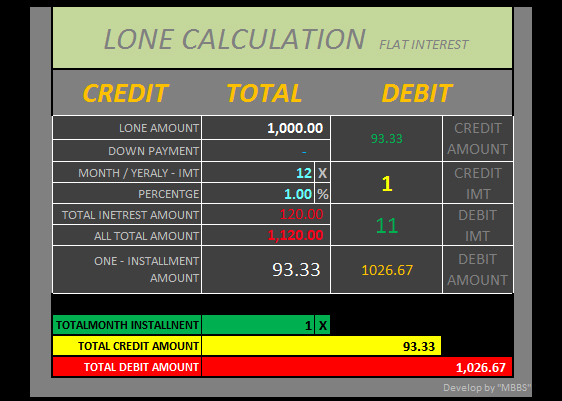Viewport: 562px width, 401px height.
Task: Click the ONE - INSTALLMENT AMOUNT label
Action: (127, 269)
